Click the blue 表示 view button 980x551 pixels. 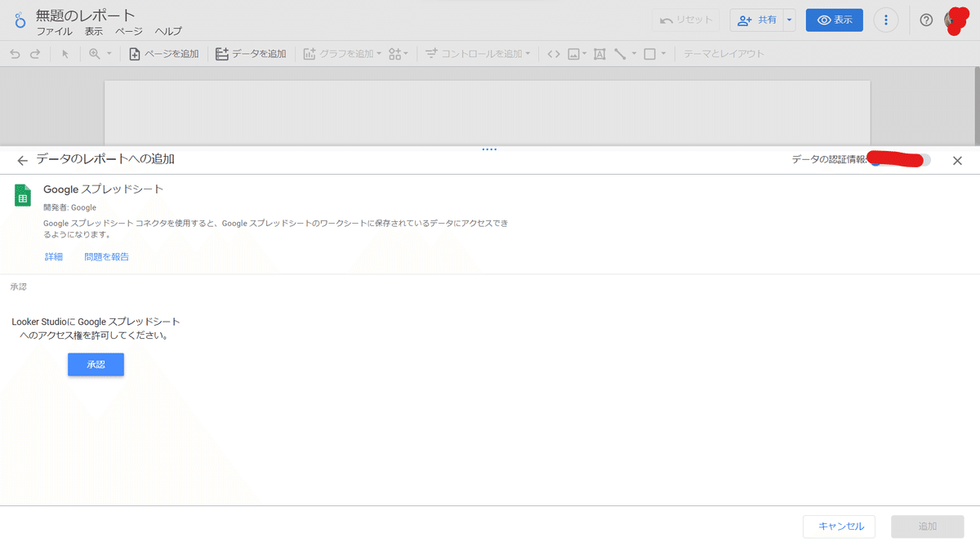point(834,20)
